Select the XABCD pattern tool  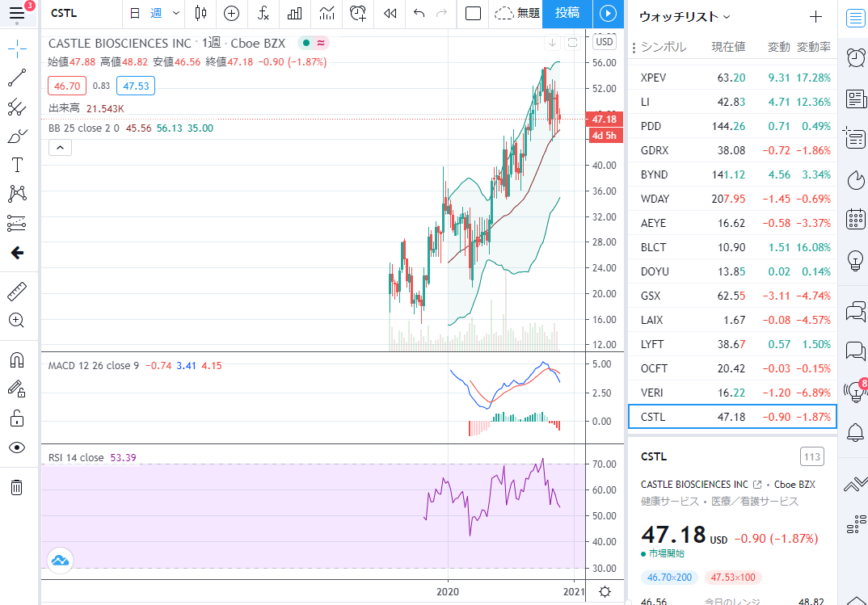tap(17, 194)
